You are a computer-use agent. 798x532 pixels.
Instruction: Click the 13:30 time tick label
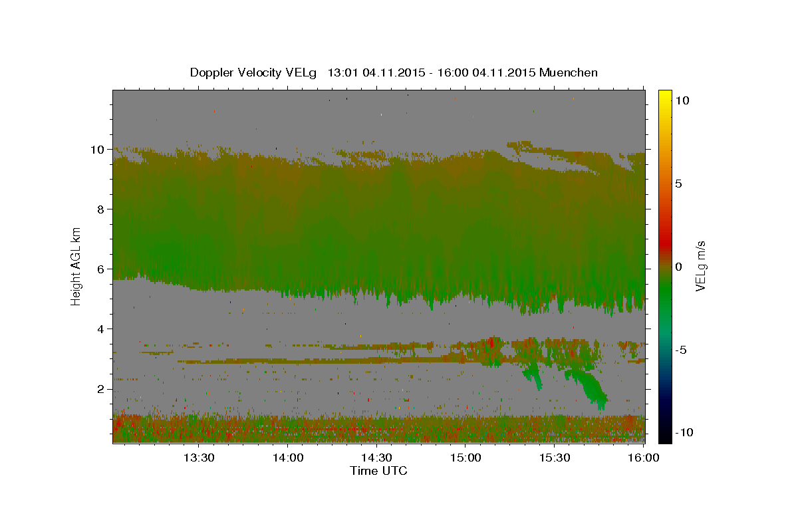pyautogui.click(x=199, y=458)
